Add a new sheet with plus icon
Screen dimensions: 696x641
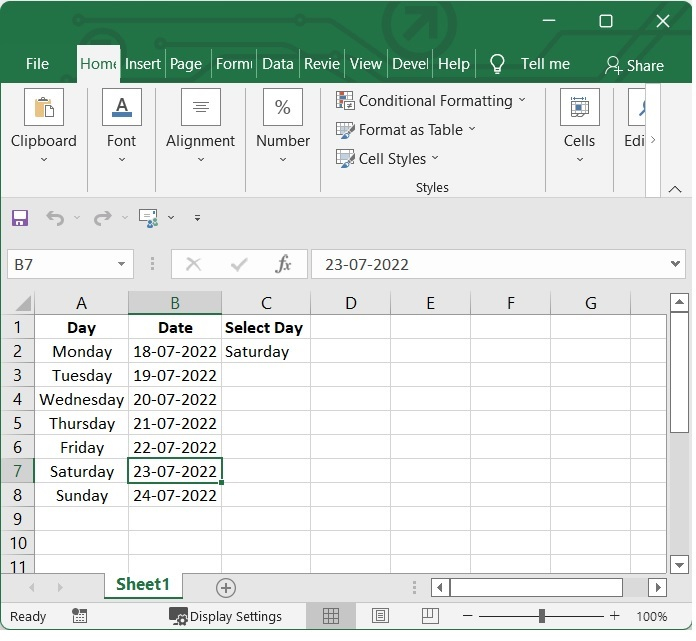pyautogui.click(x=226, y=587)
